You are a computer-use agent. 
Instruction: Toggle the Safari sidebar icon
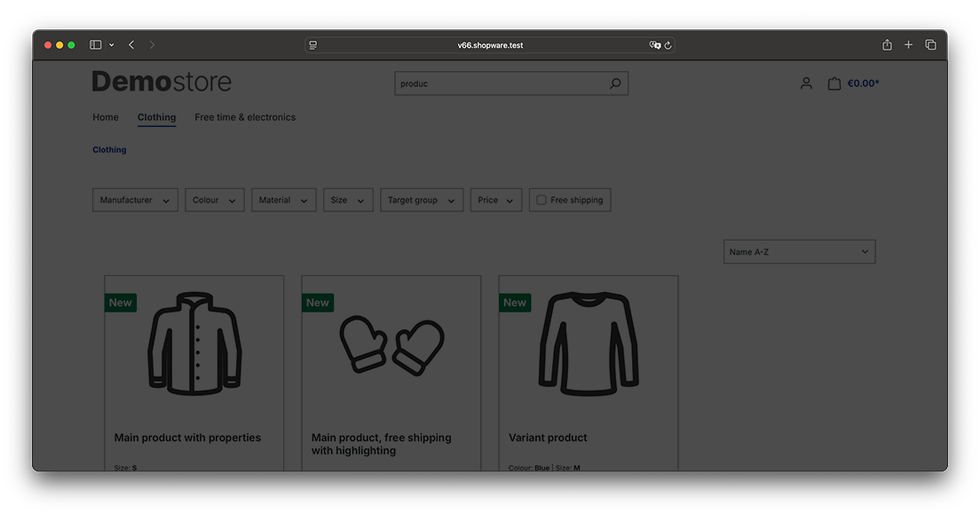pyautogui.click(x=96, y=45)
